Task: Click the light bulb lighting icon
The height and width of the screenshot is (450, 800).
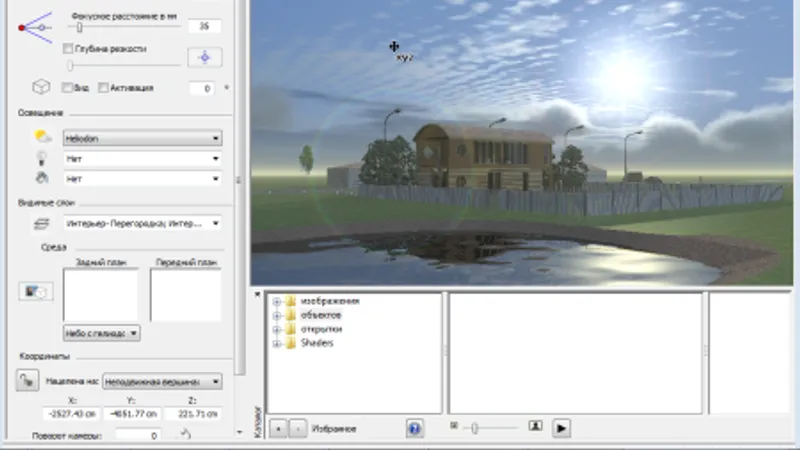Action: tap(42, 158)
